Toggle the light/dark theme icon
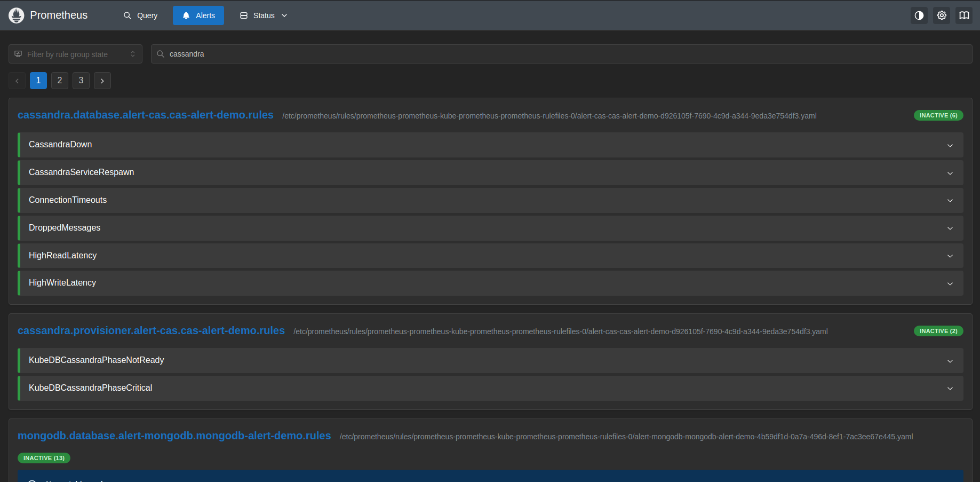Viewport: 980px width, 482px height. [919, 15]
